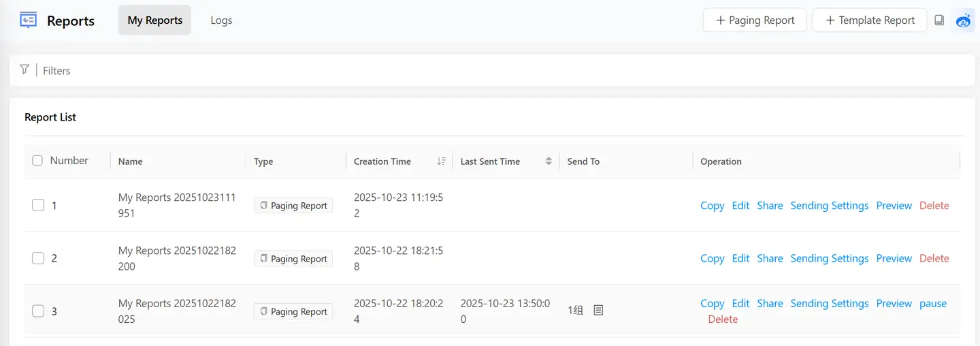Sort by Last Sent Time column icon

pyautogui.click(x=549, y=161)
